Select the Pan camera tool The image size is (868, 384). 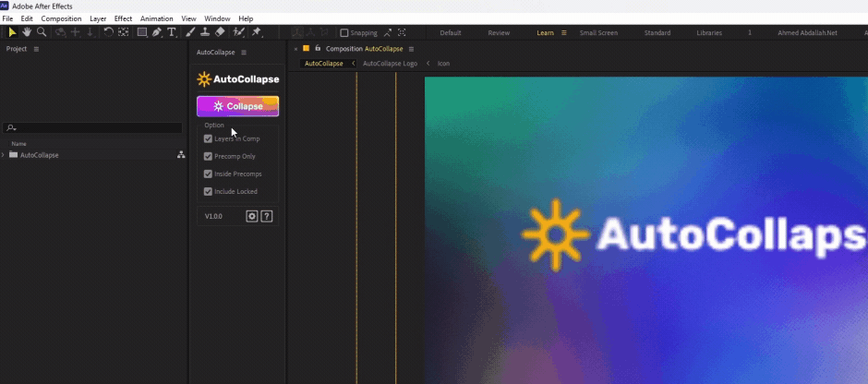pos(76,32)
